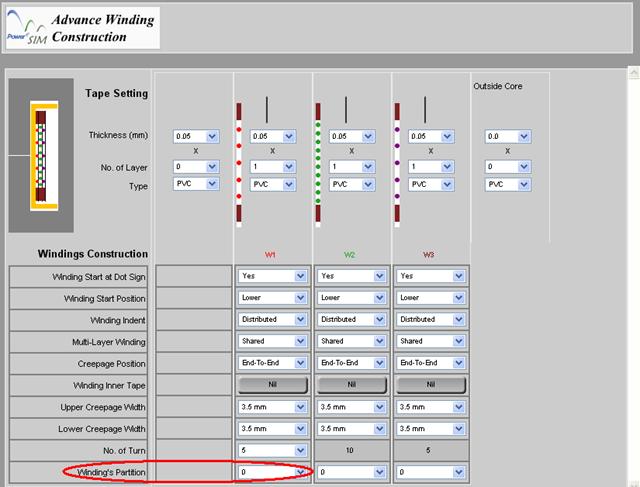This screenshot has width=640, height=487.
Task: Click W3 Winding Inner Tape Nil button
Action: coord(431,385)
